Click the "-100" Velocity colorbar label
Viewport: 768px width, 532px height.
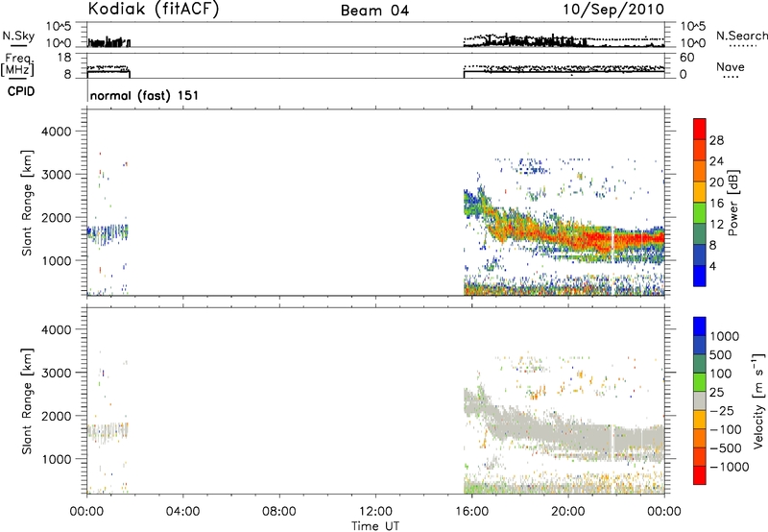point(726,429)
